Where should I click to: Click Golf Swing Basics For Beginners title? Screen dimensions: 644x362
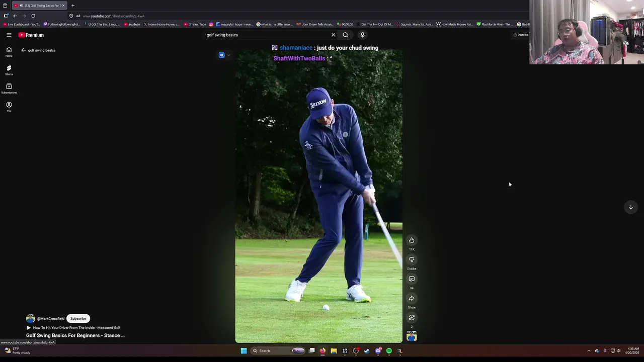click(75, 335)
